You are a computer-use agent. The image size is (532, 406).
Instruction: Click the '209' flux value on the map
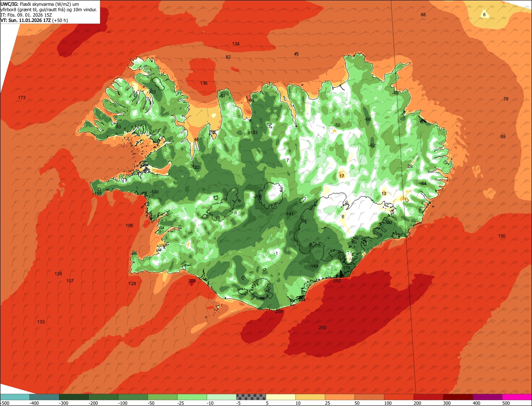tap(192, 281)
